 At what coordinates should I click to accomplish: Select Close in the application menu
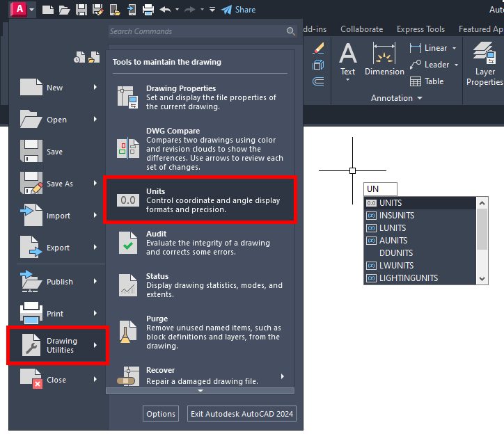coord(58,380)
